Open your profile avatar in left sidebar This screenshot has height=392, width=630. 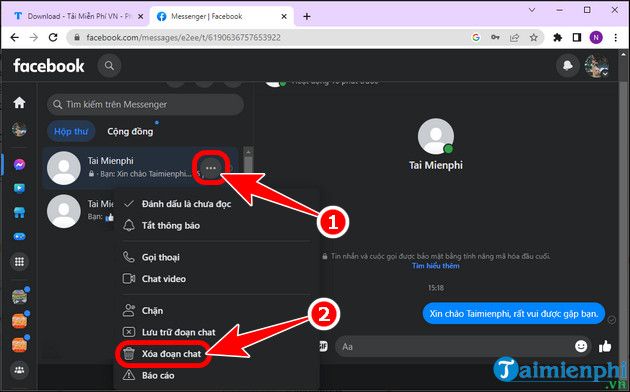coord(19,129)
